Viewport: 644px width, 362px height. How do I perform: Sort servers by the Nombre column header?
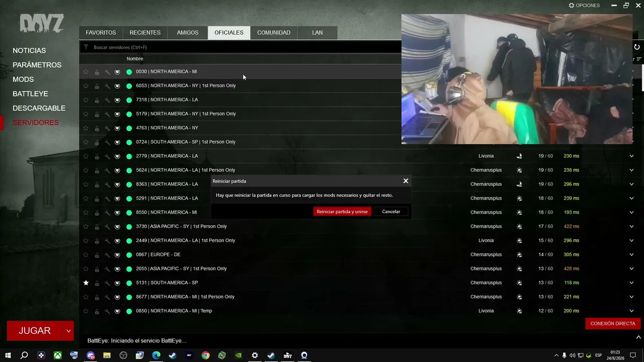coord(135,59)
